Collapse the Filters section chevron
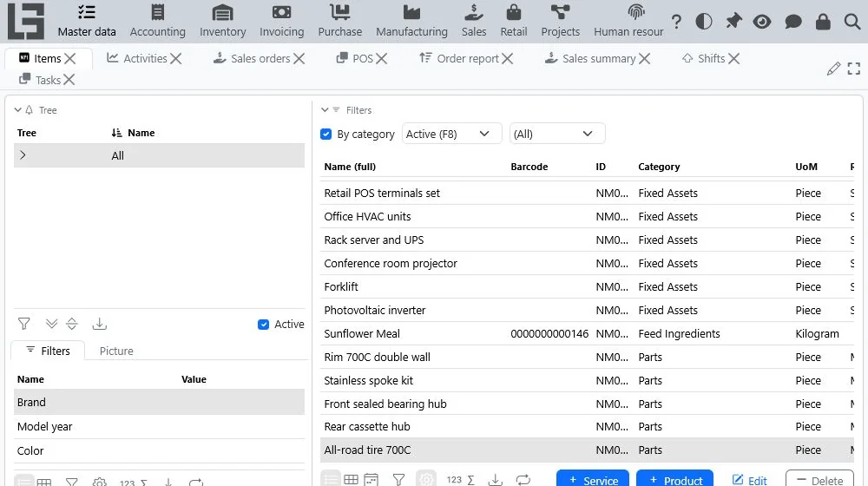Viewport: 868px width, 486px height. [325, 110]
